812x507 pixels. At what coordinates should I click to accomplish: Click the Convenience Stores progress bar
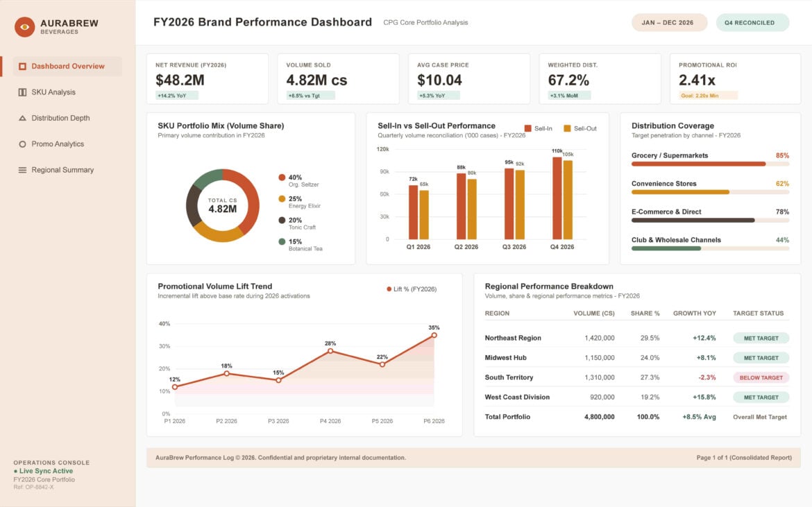[x=710, y=192]
